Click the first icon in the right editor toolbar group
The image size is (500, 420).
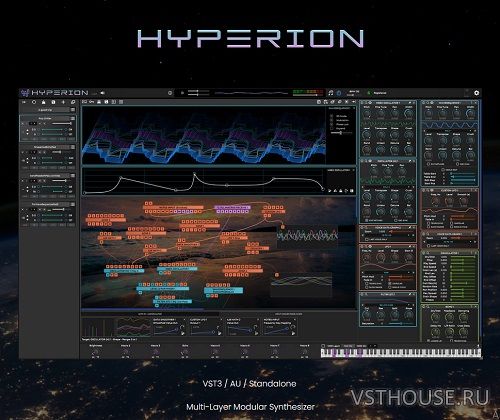point(319,102)
